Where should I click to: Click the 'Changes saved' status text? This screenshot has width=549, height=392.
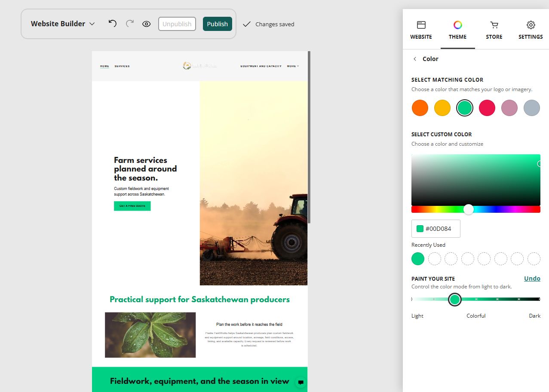tap(275, 24)
